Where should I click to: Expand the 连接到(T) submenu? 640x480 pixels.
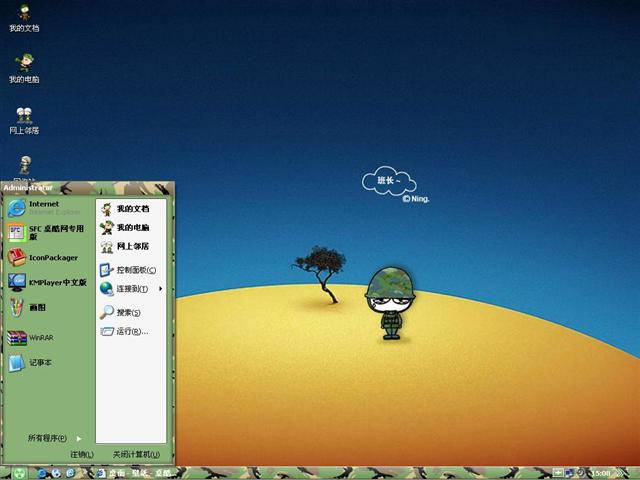coord(131,289)
